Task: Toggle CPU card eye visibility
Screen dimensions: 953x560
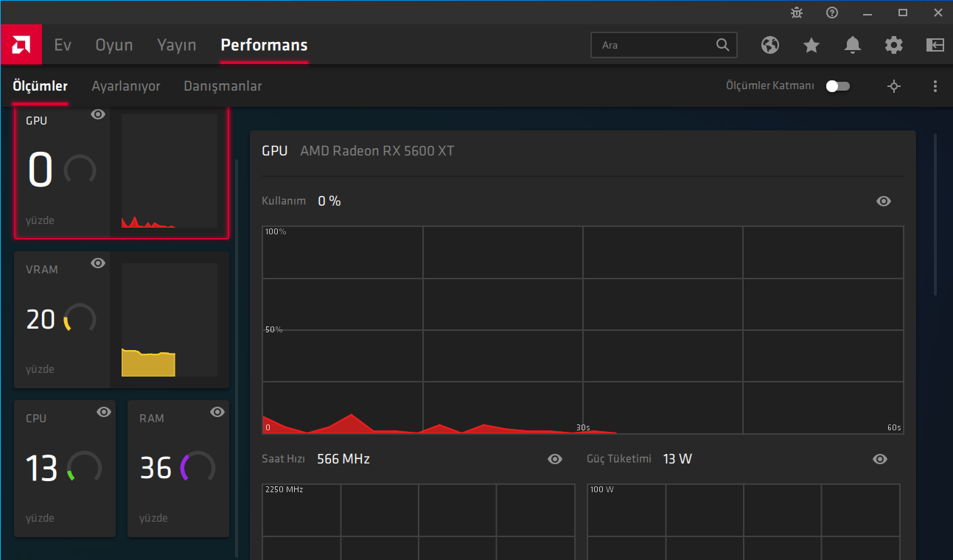Action: pos(104,412)
